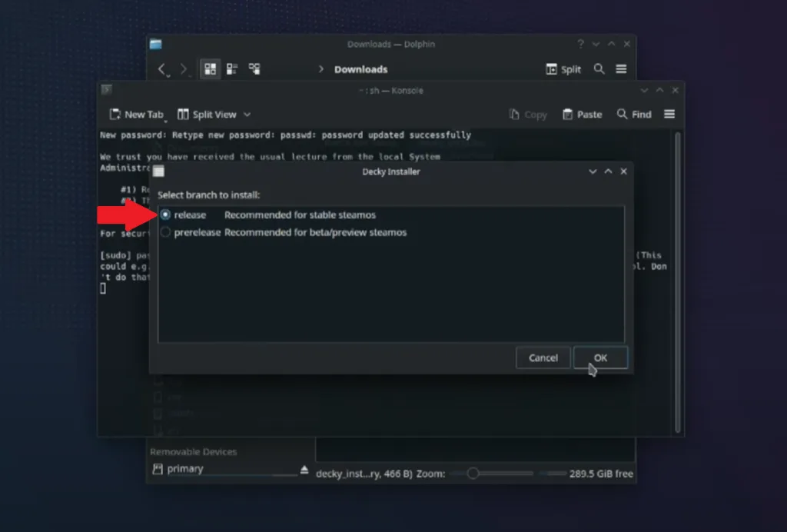Go back in the Dolphin window

pyautogui.click(x=161, y=69)
